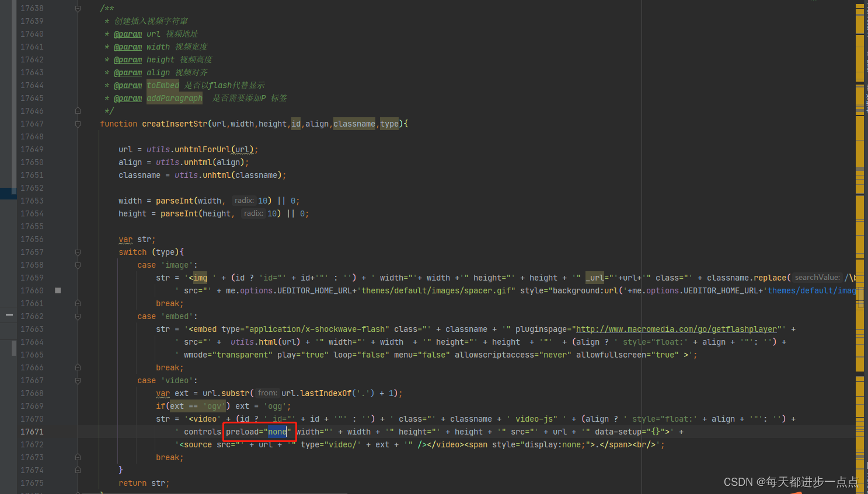Click the <img tag text on line 17659

[198, 278]
